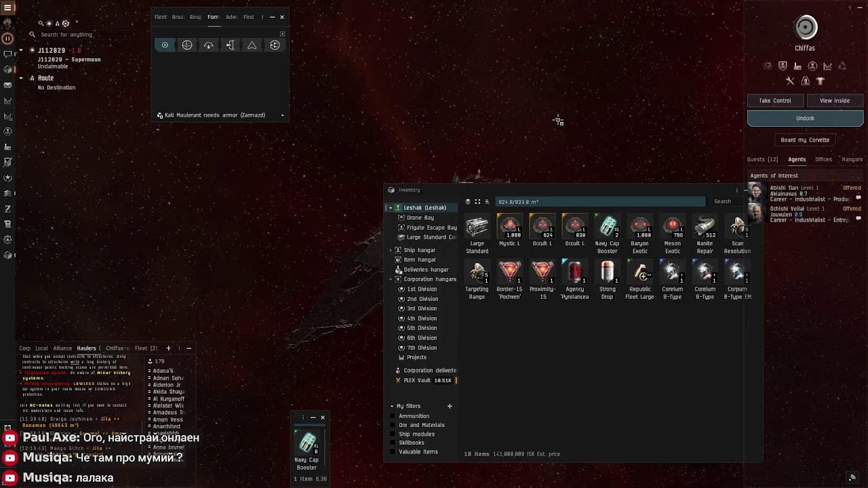
Task: Select Meson Exotic ammo stack
Action: pyautogui.click(x=673, y=234)
